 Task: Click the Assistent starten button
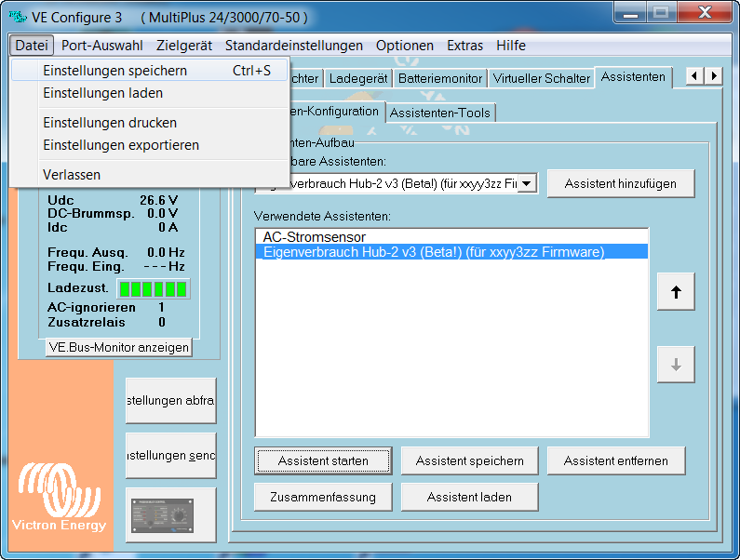[x=323, y=460]
